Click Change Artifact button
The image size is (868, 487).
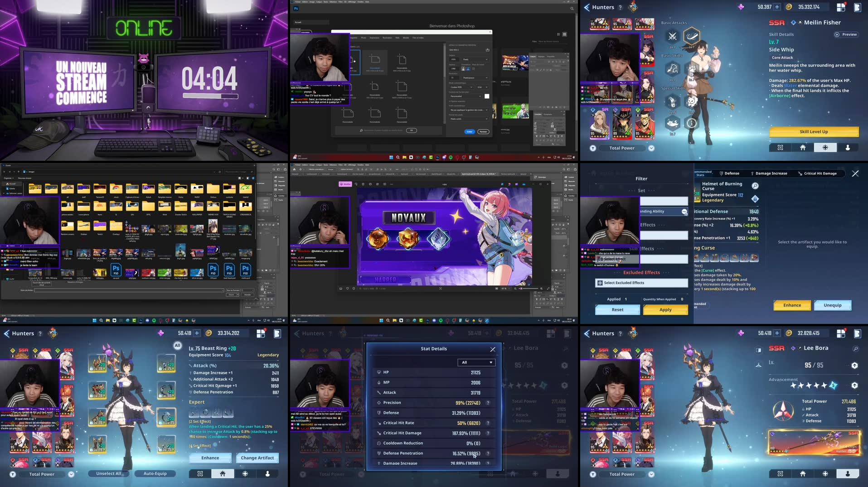click(x=257, y=458)
